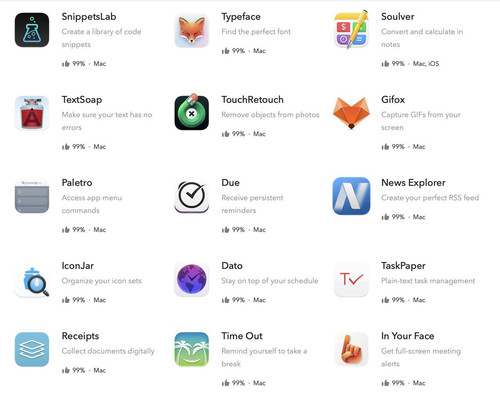Click the Paletro gray window thumbnail
The image size is (500, 401).
tap(32, 196)
